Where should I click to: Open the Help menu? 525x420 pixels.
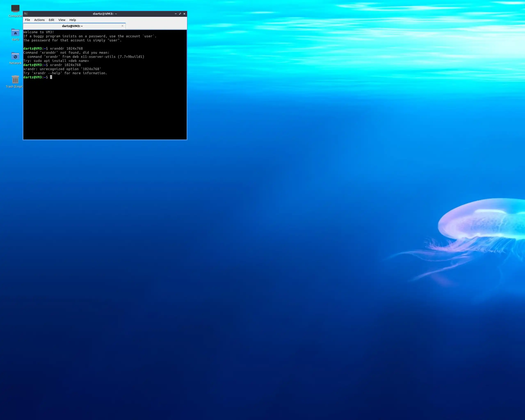[73, 20]
